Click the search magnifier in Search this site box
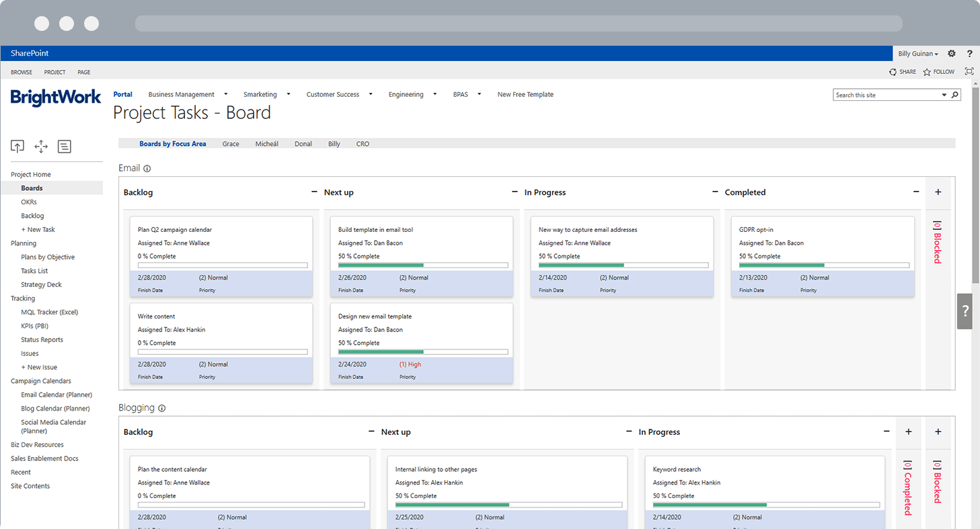The image size is (980, 529). [955, 95]
